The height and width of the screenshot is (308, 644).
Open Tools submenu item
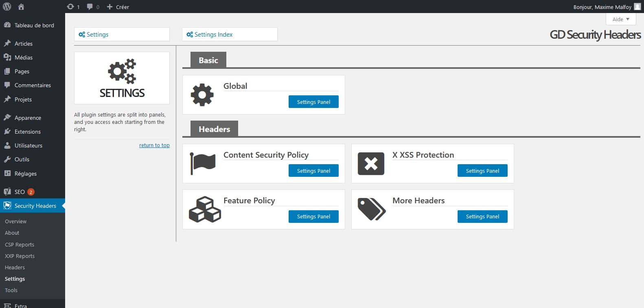[x=11, y=290]
